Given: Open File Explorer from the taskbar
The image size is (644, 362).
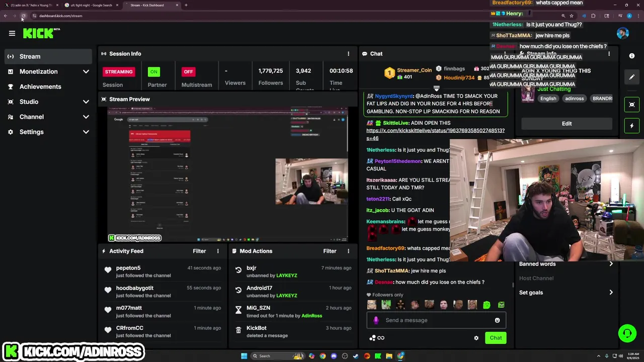Looking at the screenshot, I should click(389, 356).
